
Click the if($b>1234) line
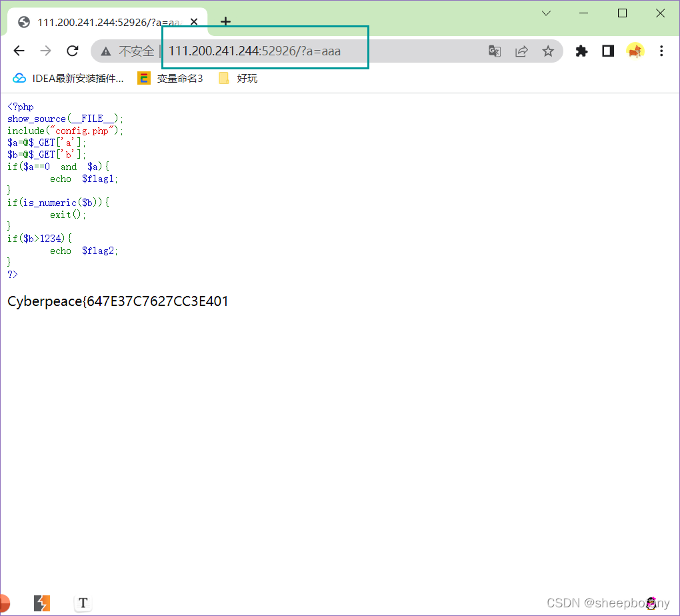coord(39,239)
